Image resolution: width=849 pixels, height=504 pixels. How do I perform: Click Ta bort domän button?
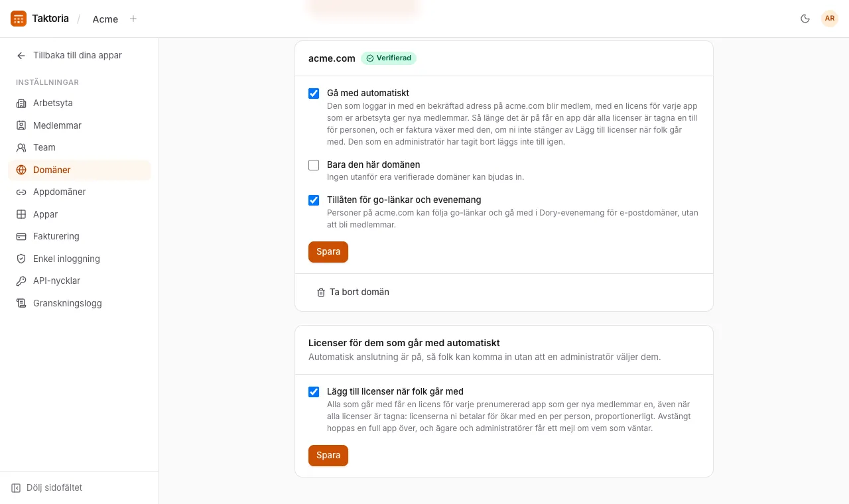(353, 292)
